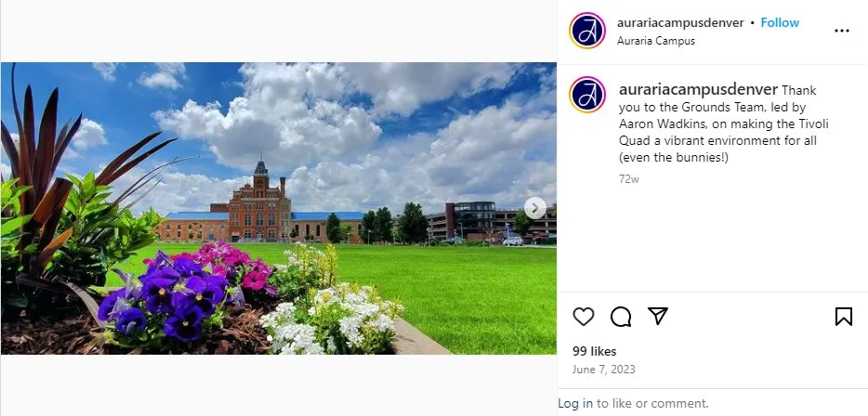Like the post with the heart icon

[x=583, y=317]
